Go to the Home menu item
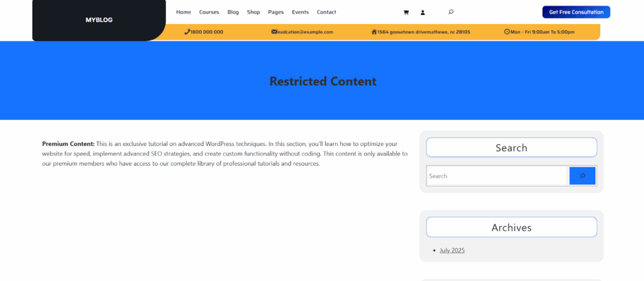Screen dimensions: 644x281 pyautogui.click(x=184, y=12)
